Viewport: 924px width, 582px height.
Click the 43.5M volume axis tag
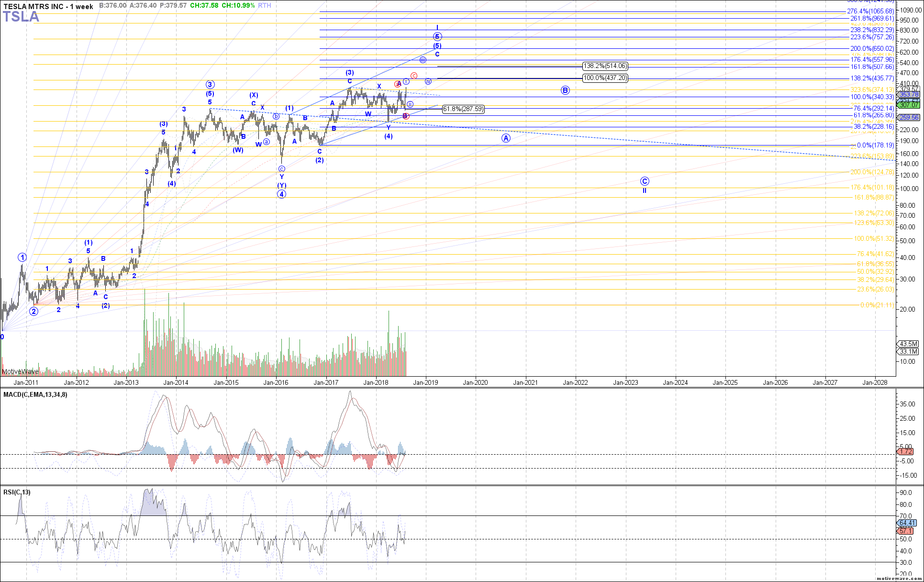(908, 344)
